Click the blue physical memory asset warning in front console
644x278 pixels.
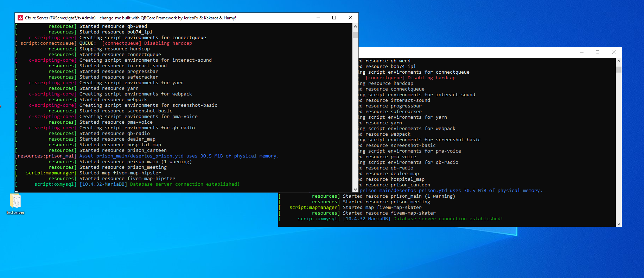pos(179,156)
